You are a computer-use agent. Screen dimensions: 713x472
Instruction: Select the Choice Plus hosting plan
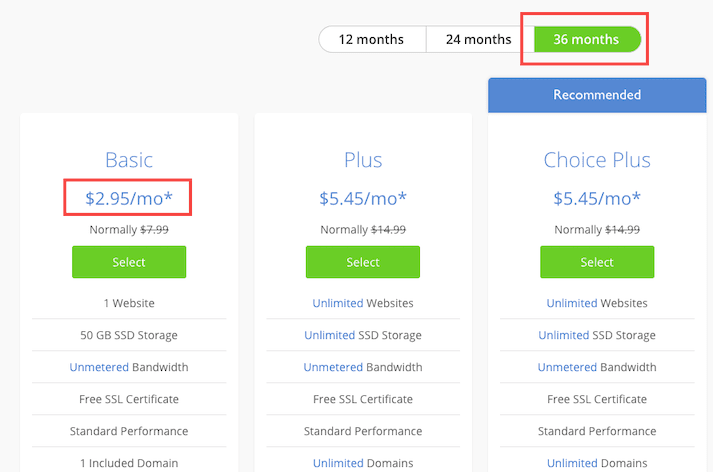pos(597,262)
